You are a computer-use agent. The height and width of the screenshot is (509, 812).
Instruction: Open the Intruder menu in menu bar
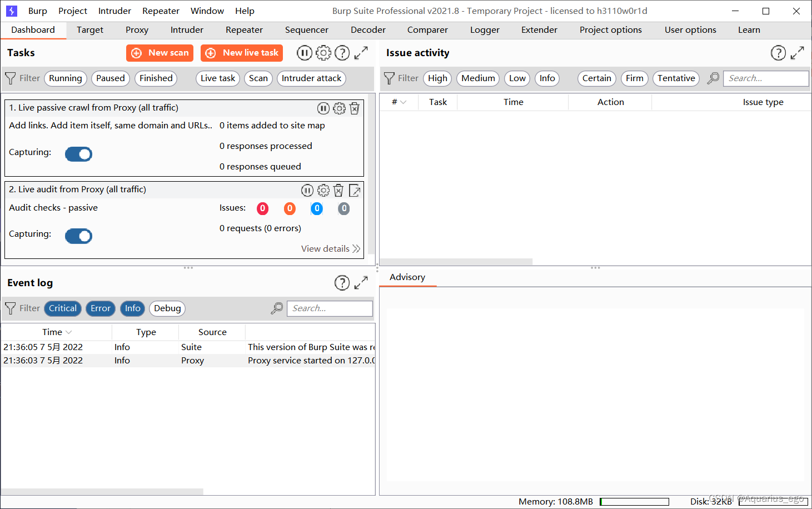pyautogui.click(x=114, y=11)
